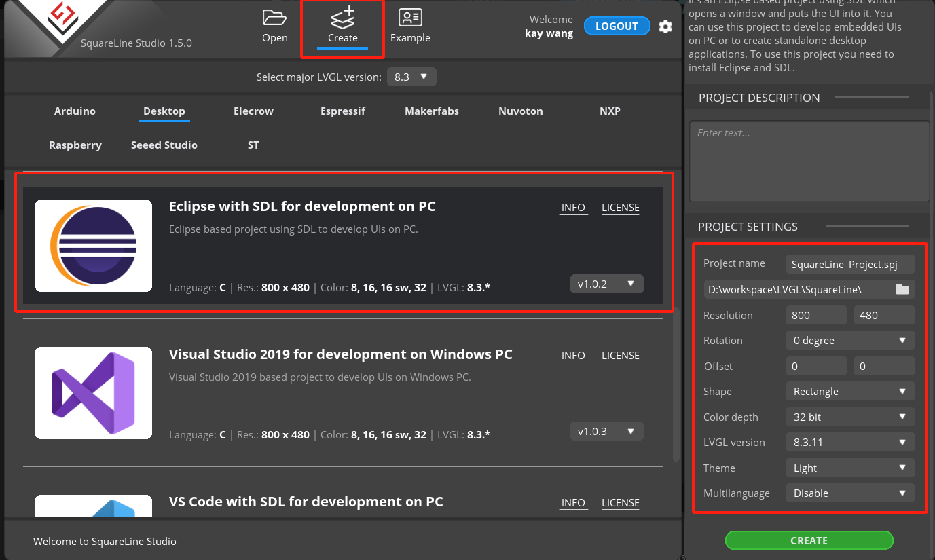Viewport: 935px width, 560px height.
Task: Click the green CREATE button
Action: 809,540
